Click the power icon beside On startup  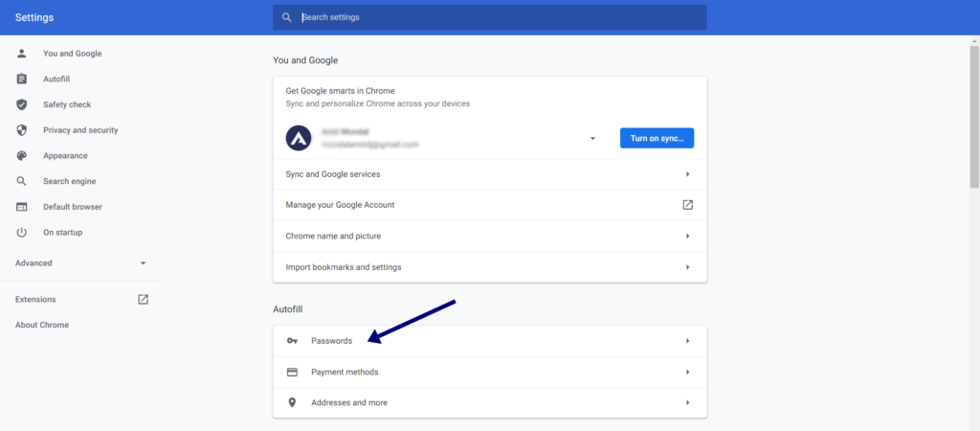pos(22,232)
